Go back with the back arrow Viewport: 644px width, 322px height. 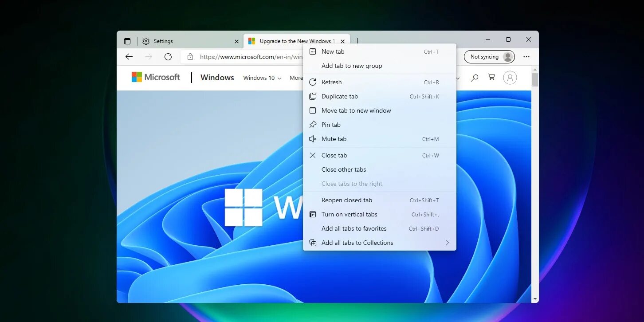coord(129,57)
